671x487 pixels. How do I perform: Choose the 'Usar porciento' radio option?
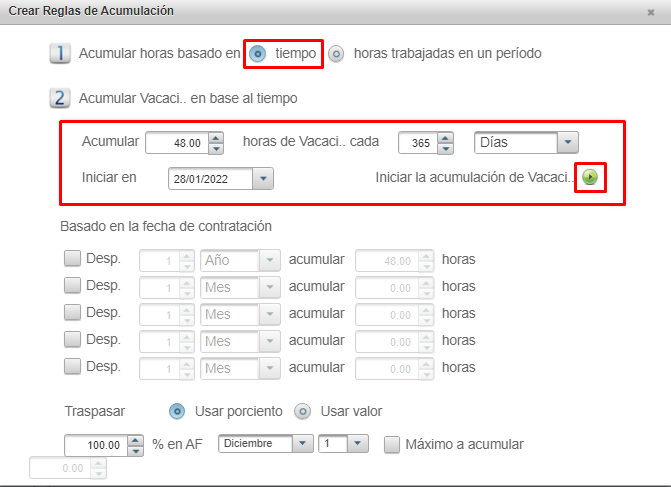[x=177, y=411]
